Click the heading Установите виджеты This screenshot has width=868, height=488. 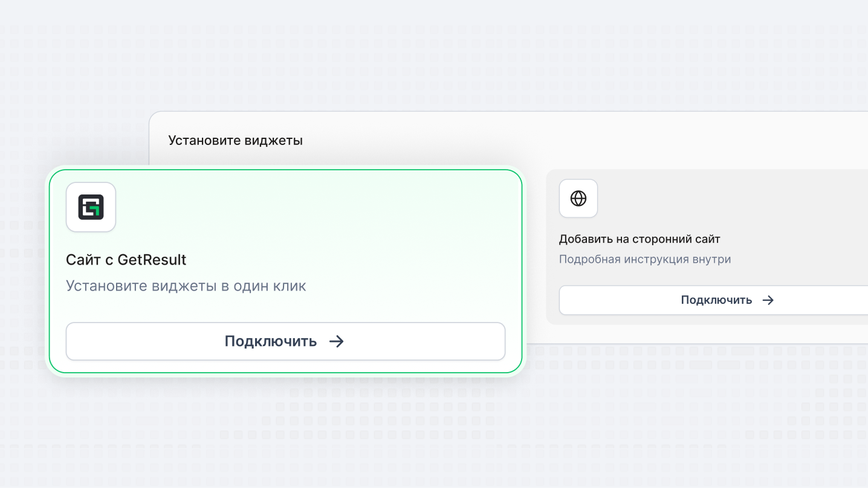click(235, 140)
